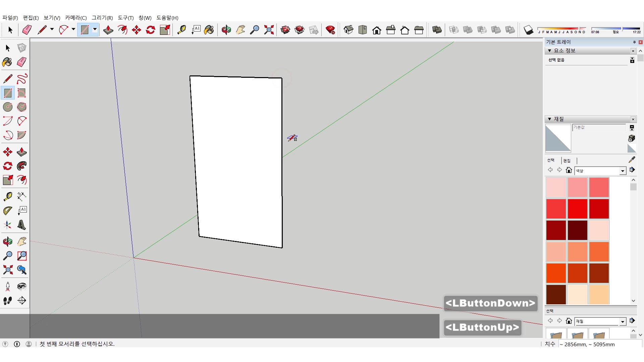Select the Eraser tool in top toolbar
The height and width of the screenshot is (362, 644).
pos(27,30)
